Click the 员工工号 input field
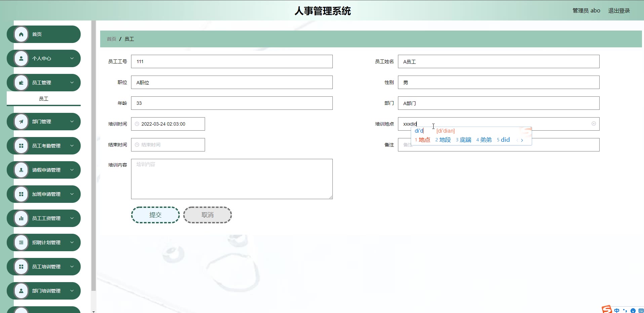The width and height of the screenshot is (644, 313). (x=232, y=61)
